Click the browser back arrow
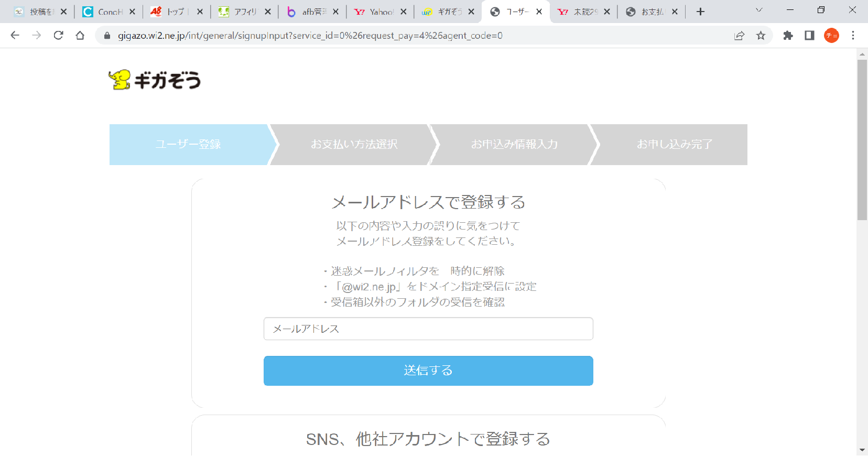The height and width of the screenshot is (456, 868). [x=15, y=35]
